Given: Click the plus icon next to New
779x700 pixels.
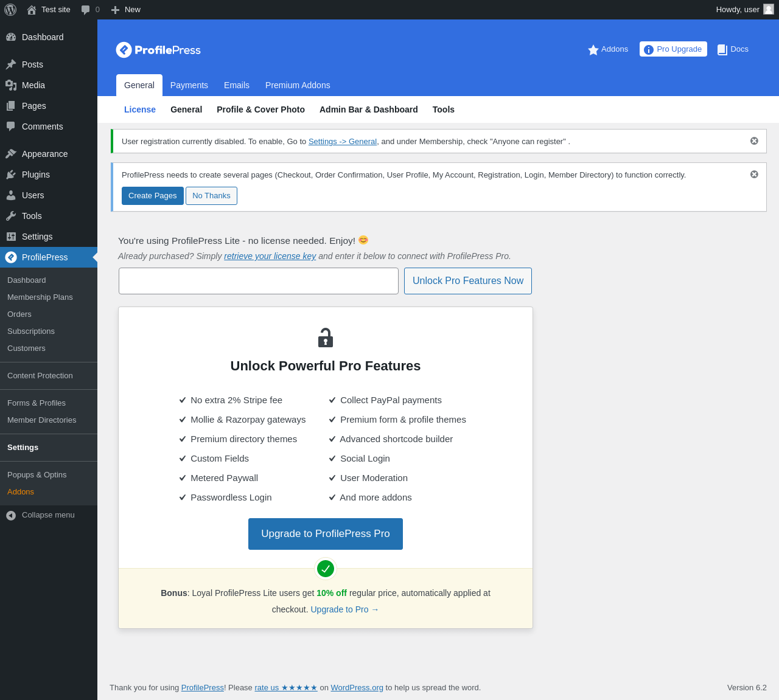Looking at the screenshot, I should [x=115, y=10].
